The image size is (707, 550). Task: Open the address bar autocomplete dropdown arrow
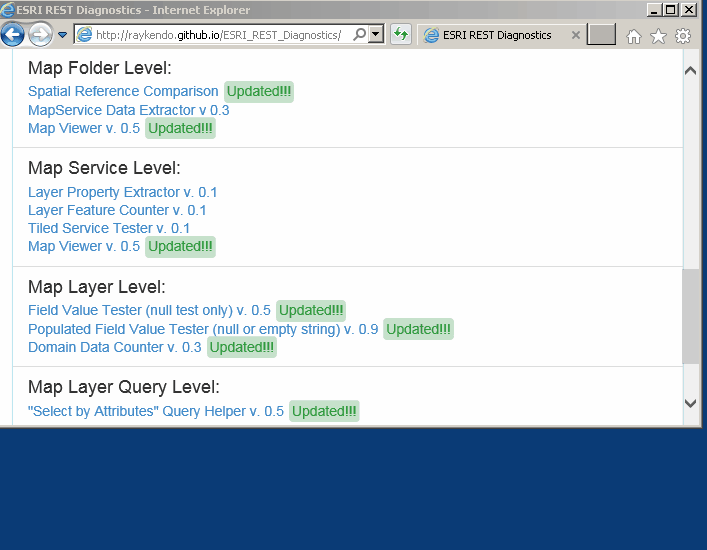(x=376, y=34)
